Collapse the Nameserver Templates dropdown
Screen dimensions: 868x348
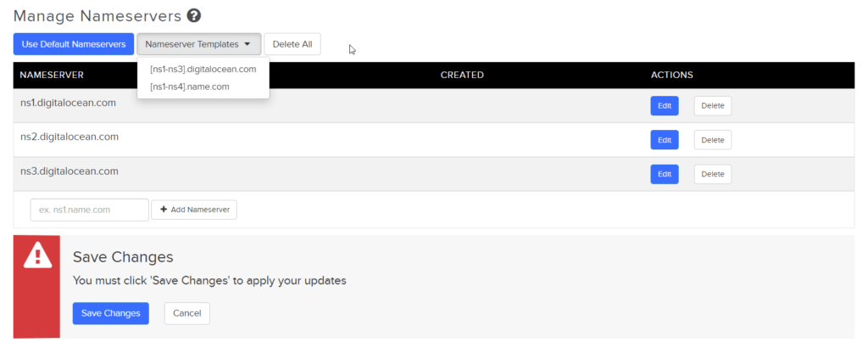198,44
